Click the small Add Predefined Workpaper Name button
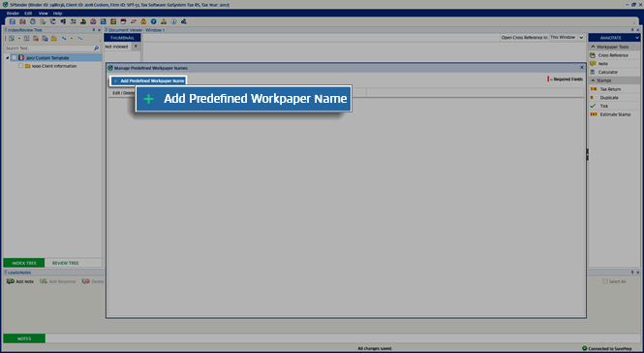 click(148, 80)
